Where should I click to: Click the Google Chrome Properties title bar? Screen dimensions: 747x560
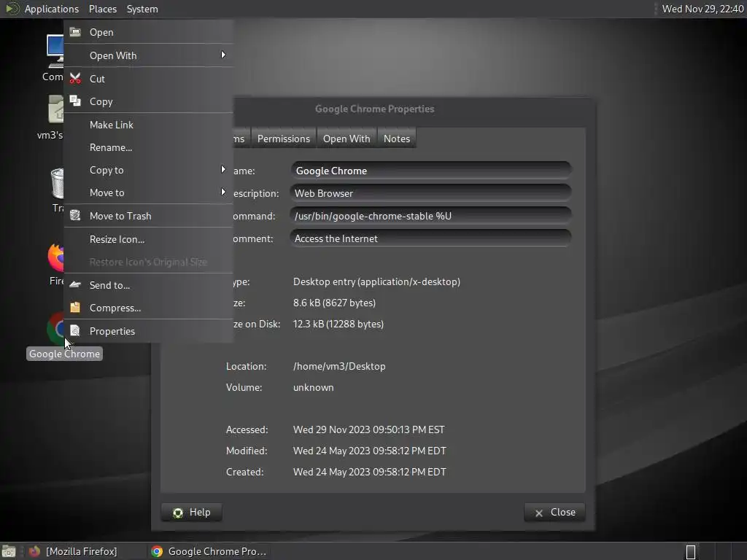coord(374,109)
